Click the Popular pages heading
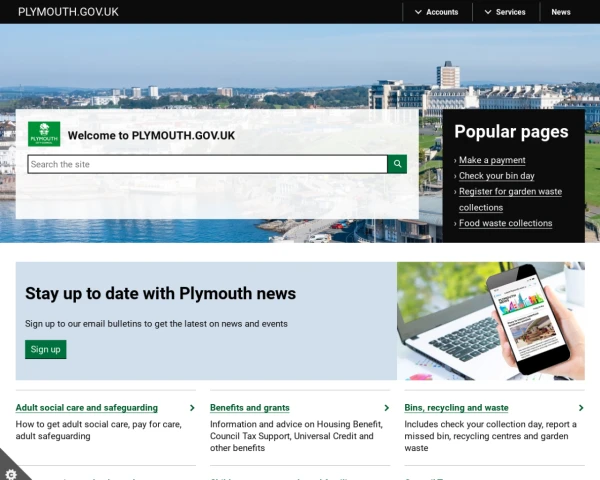 [511, 132]
